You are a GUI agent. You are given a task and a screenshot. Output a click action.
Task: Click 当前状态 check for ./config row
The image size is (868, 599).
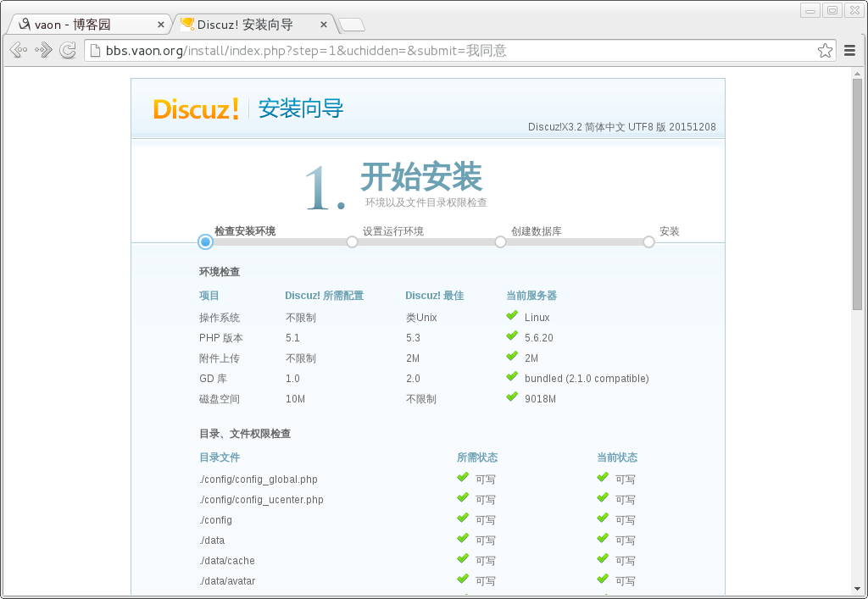tap(603, 519)
